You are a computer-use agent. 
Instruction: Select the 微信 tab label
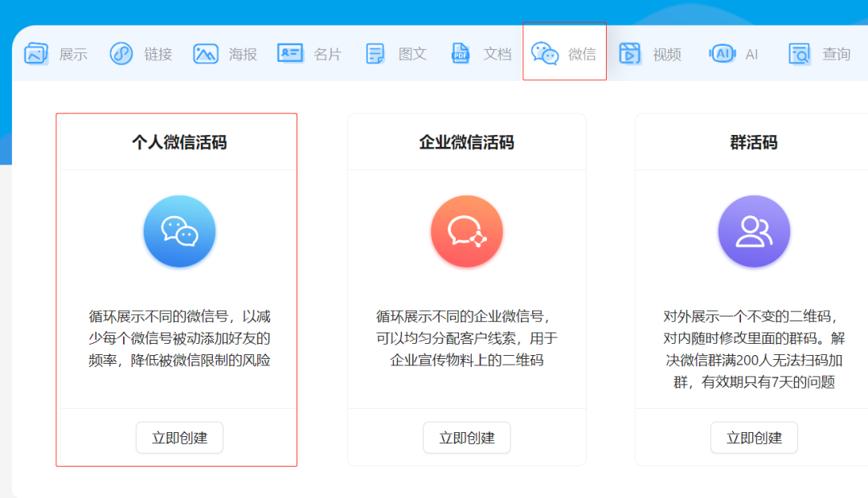(582, 55)
